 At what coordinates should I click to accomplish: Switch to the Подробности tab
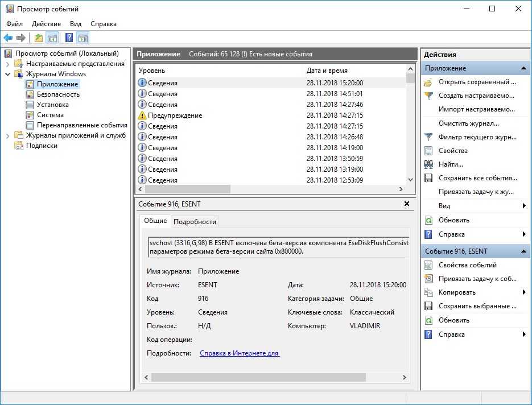(195, 222)
